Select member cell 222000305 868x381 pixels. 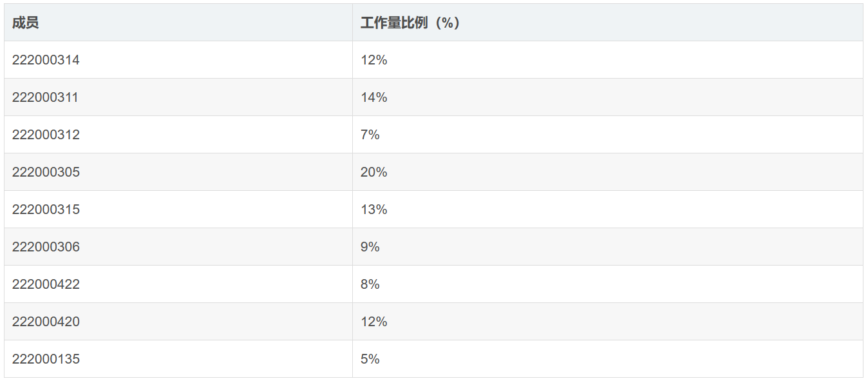46,172
